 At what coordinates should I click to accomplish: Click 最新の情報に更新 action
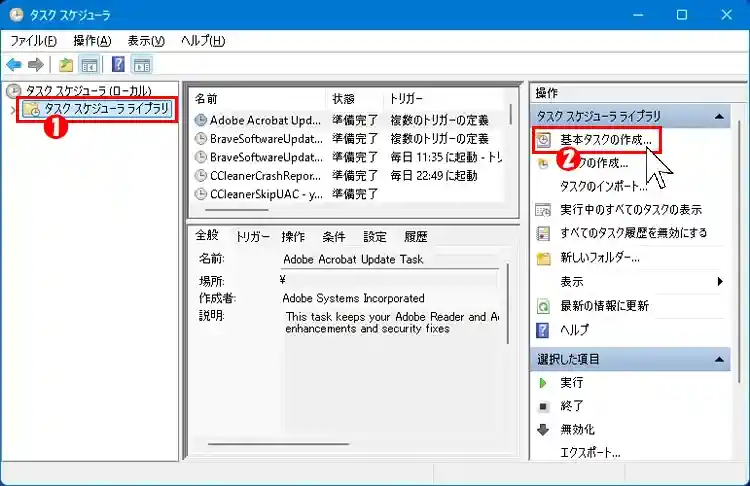[x=604, y=306]
